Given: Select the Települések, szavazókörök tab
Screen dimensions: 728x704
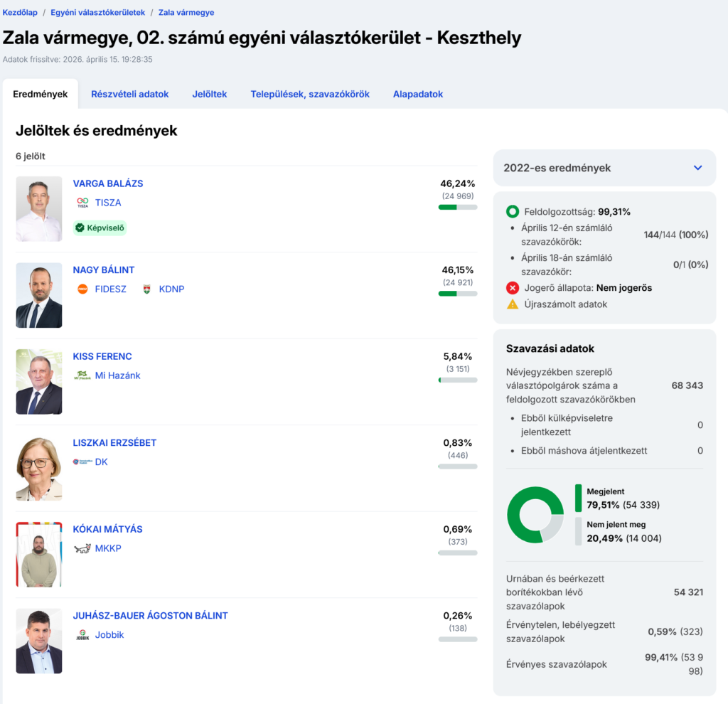Looking at the screenshot, I should 310,94.
